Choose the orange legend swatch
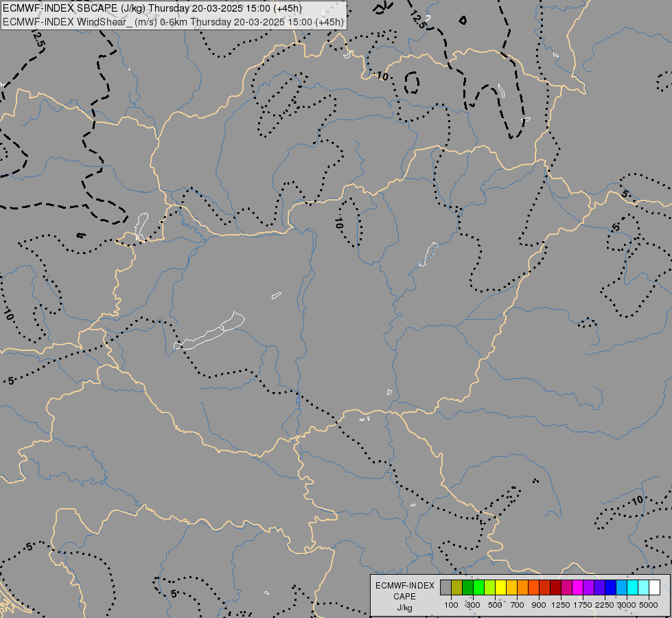The image size is (672, 618). click(x=522, y=587)
